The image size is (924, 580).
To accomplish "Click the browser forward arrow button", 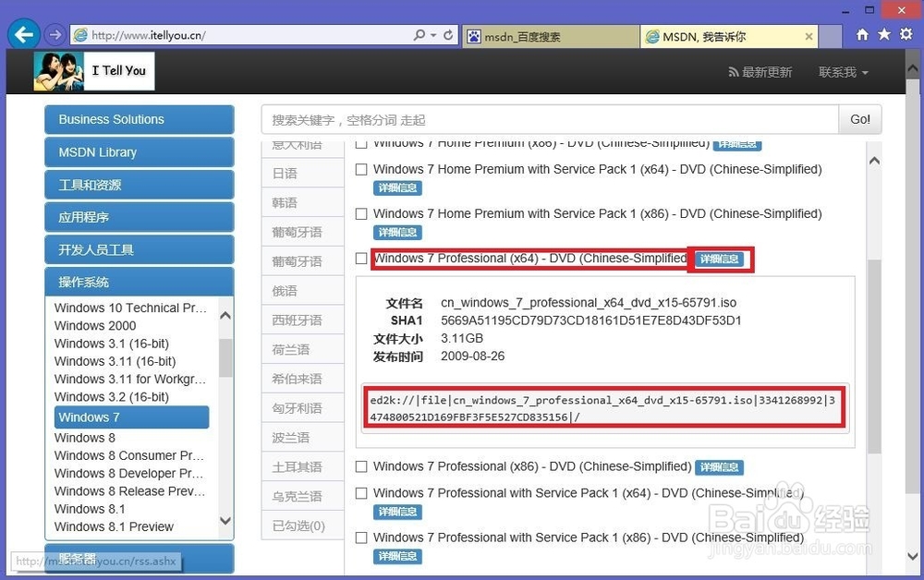I will click(x=55, y=35).
